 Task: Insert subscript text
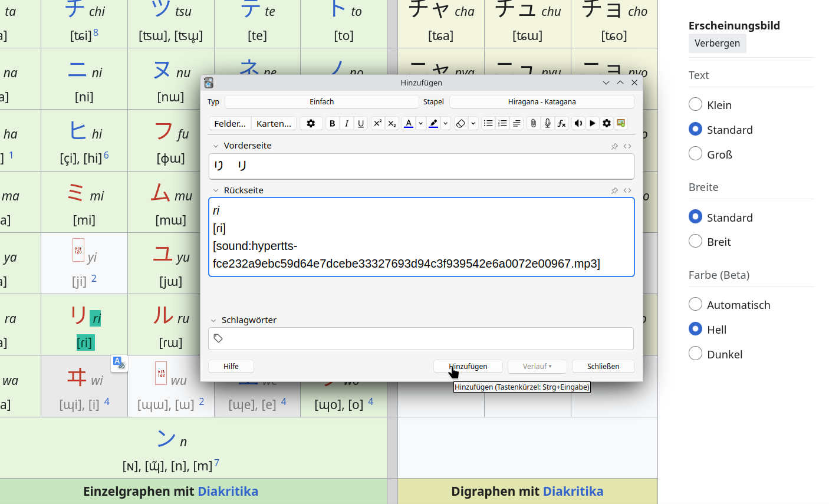coord(392,123)
